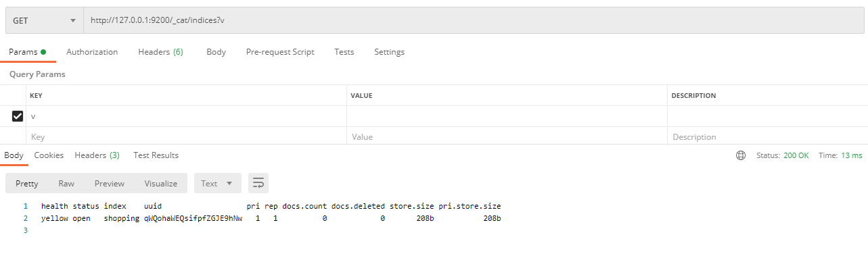Click the KEY column header
Screen dimensions: 868x256
36,96
